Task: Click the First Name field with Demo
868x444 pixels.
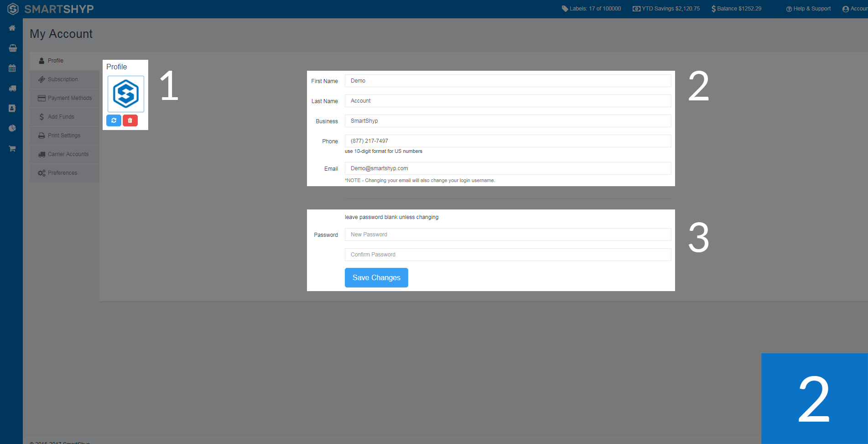Action: [x=508, y=81]
